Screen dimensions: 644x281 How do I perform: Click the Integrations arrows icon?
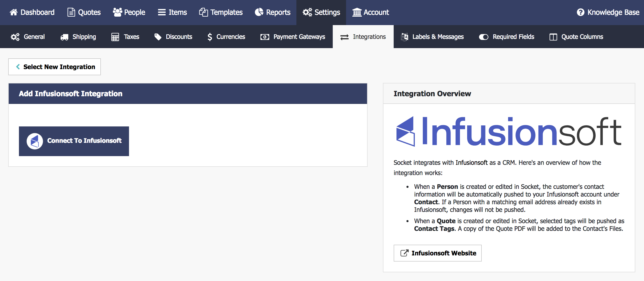pos(345,37)
